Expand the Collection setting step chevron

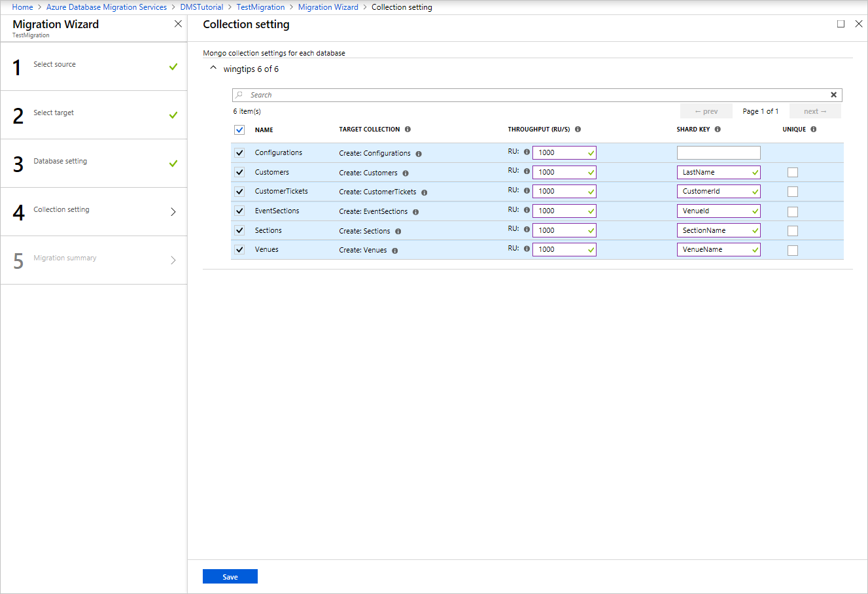click(x=173, y=212)
